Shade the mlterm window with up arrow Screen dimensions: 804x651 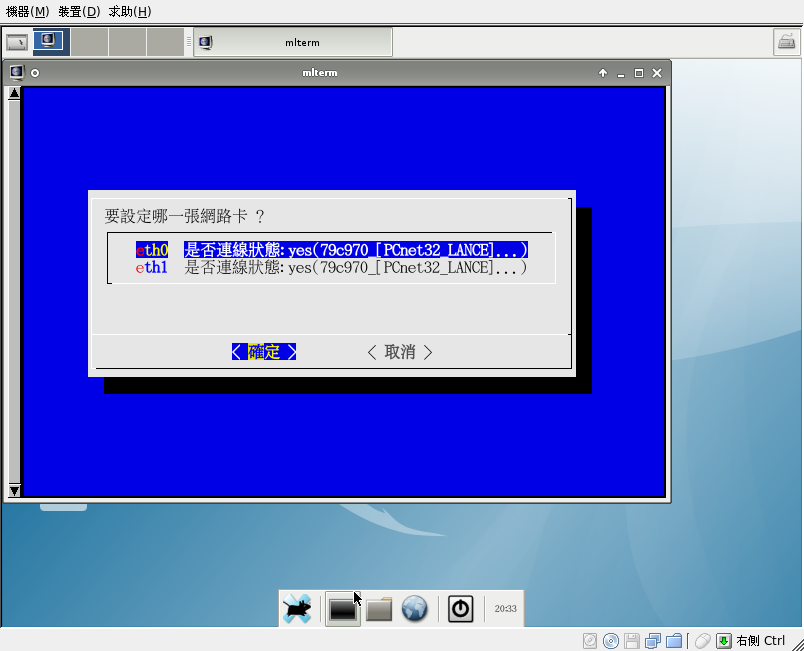(x=603, y=73)
